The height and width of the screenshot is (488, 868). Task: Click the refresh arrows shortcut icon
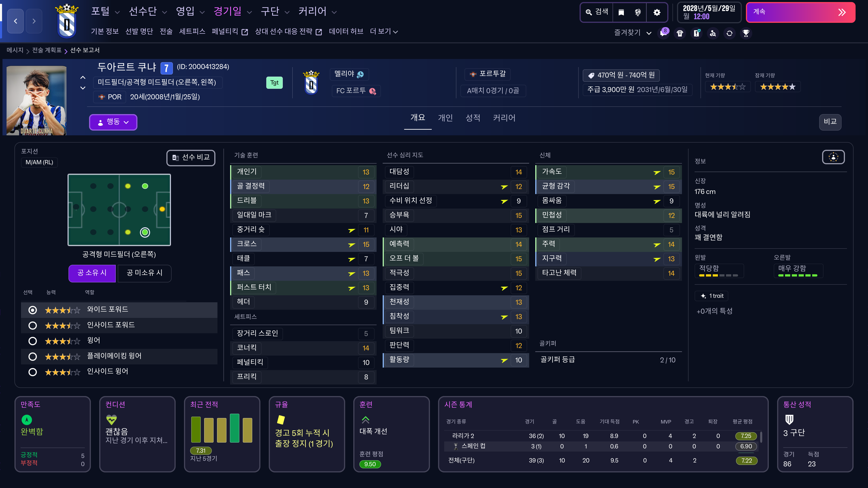point(729,33)
